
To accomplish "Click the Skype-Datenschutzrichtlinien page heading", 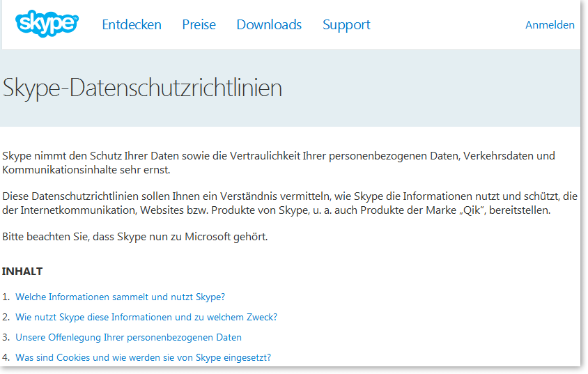I will pos(142,88).
